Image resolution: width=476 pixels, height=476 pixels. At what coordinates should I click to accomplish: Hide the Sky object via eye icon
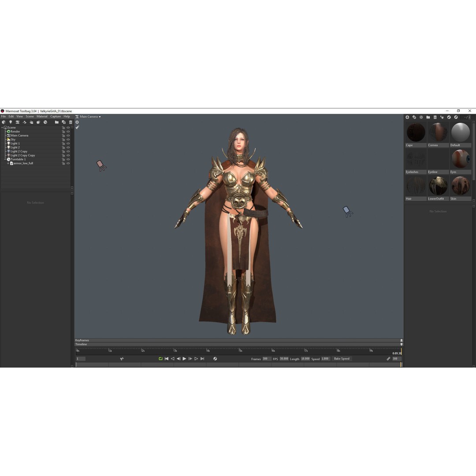(x=68, y=140)
